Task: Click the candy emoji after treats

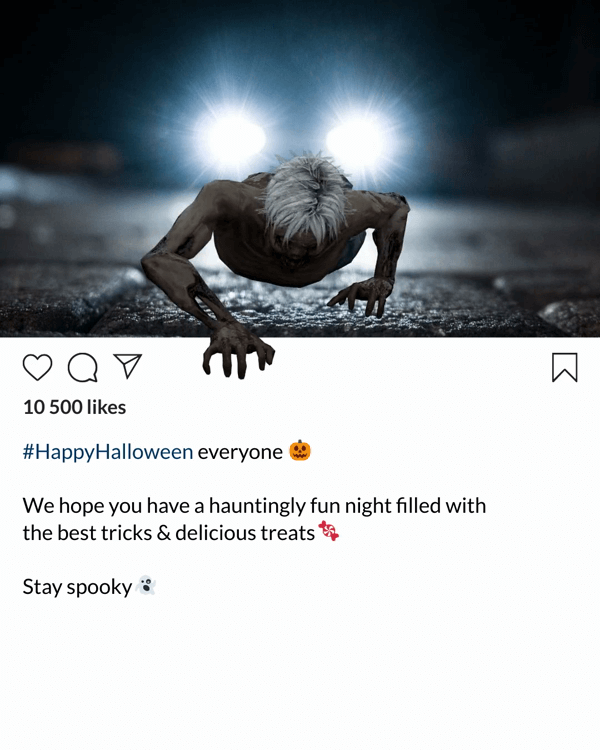Action: (329, 530)
